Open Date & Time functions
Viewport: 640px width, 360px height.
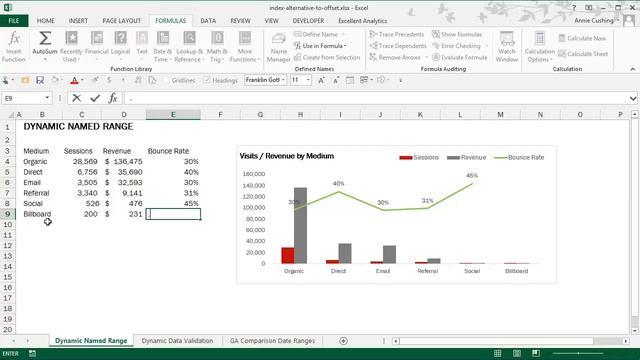162,47
